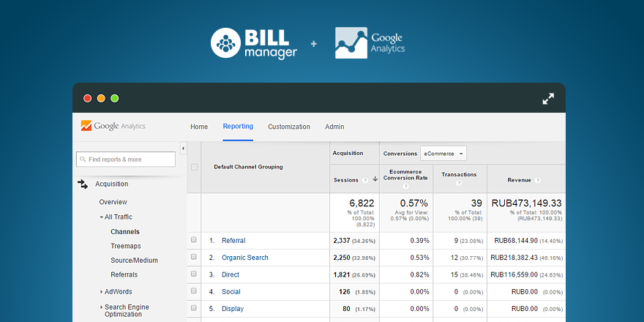Screen dimensions: 644x322
Task: Click the Acquisition arrows icon in sidebar
Action: [83, 184]
